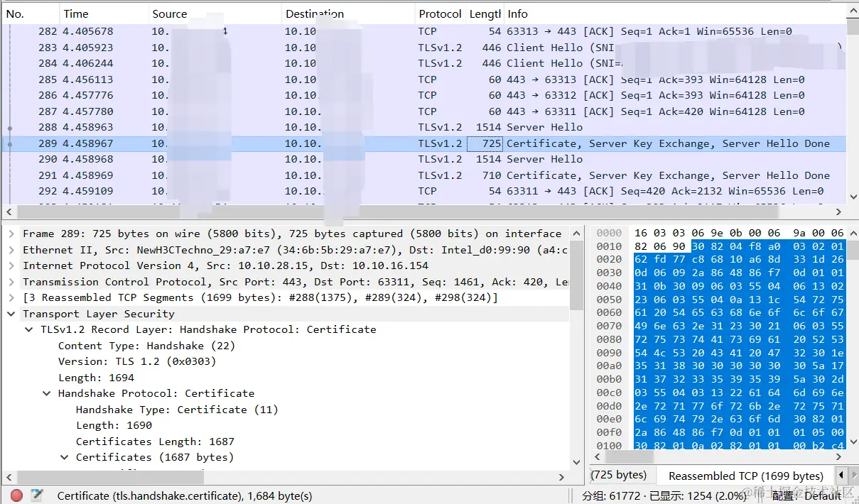Sort by the Destination column header
The width and height of the screenshot is (859, 504).
348,14
